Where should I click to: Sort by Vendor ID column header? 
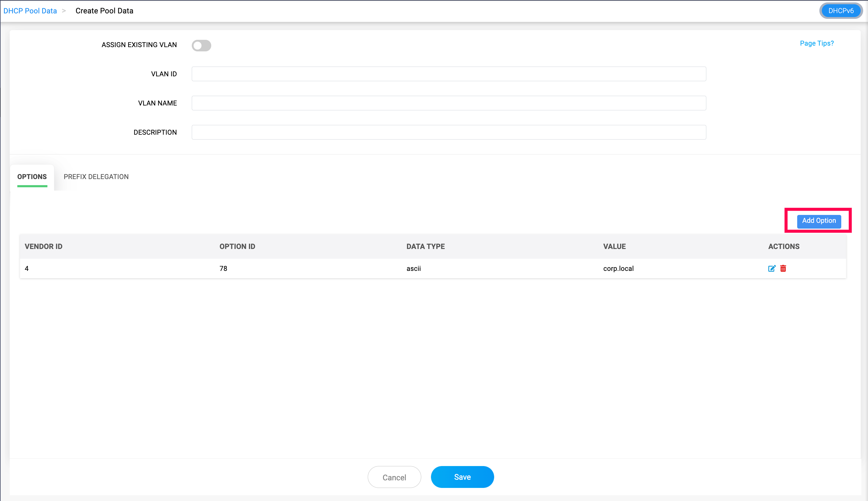[44, 246]
